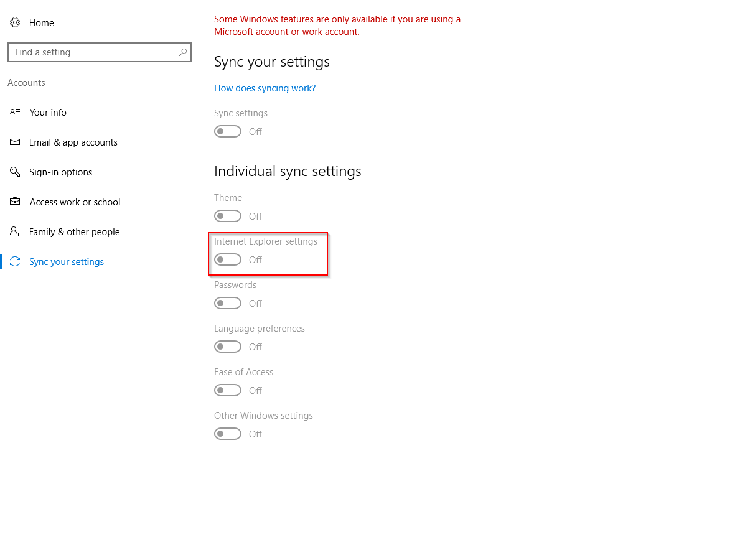Toggle the Passwords sync switch
Image resolution: width=740 pixels, height=560 pixels.
[227, 304]
